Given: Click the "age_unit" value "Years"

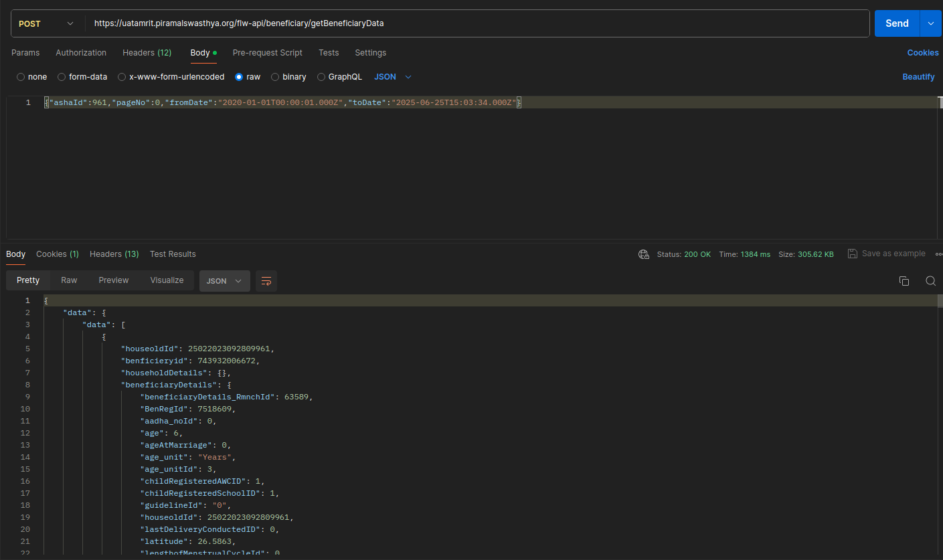Looking at the screenshot, I should (x=215, y=457).
